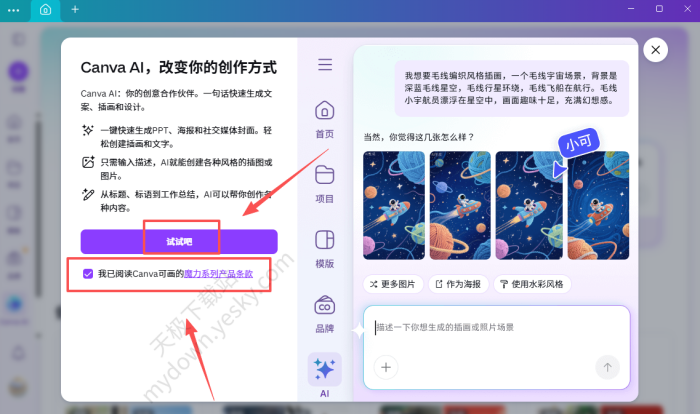Image resolution: width=700 pixels, height=414 pixels.
Task: Open the hamburger menu in preview sidebar
Action: 325,65
